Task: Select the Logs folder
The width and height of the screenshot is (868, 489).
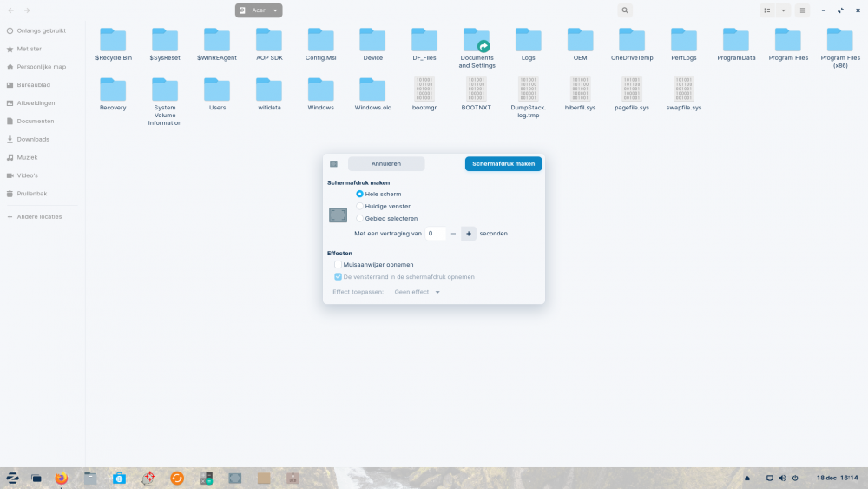Action: [528, 44]
